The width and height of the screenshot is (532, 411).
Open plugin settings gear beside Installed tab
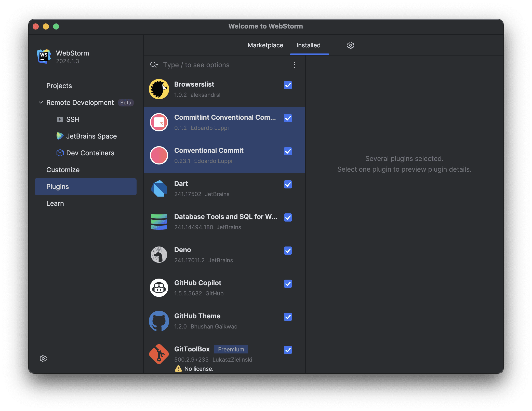click(x=350, y=45)
